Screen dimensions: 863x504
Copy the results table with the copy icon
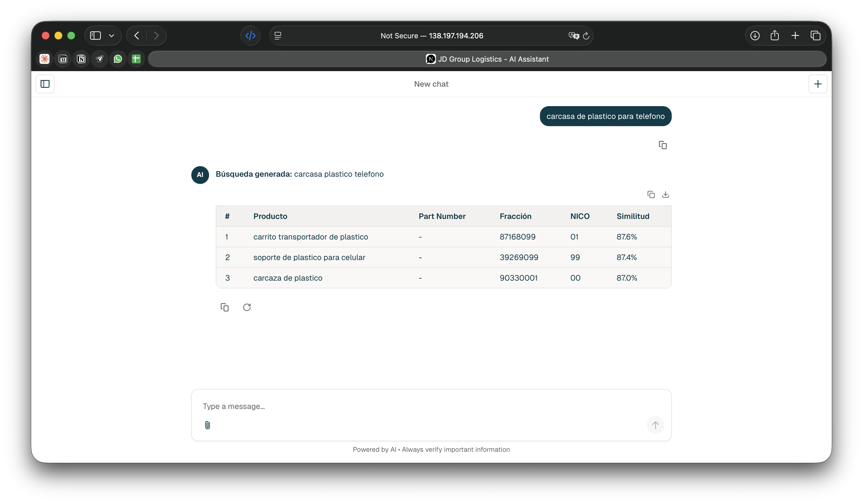[x=651, y=194]
